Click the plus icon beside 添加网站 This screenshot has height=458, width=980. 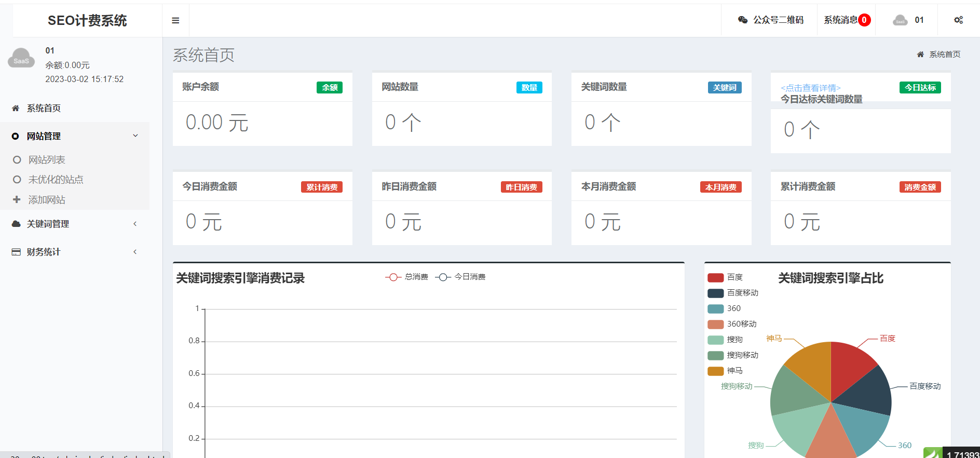point(17,199)
